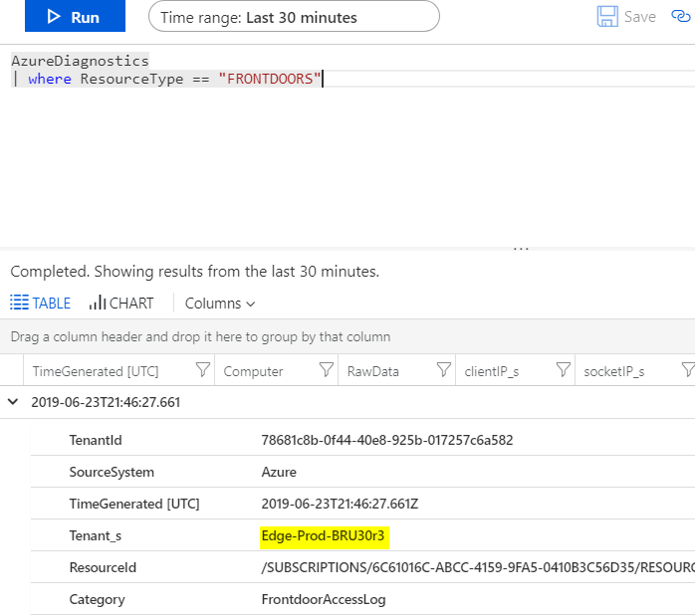This screenshot has width=695, height=616.
Task: Switch to the TABLE view tab
Action: pos(41,303)
